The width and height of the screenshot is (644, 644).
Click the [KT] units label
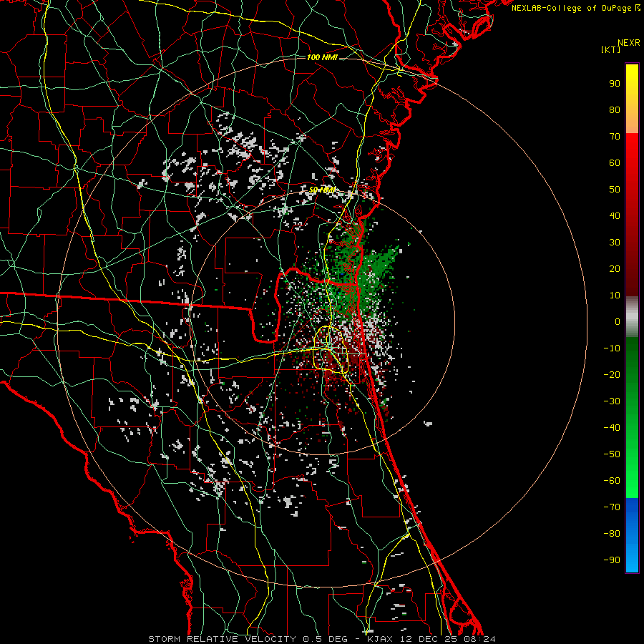[611, 49]
